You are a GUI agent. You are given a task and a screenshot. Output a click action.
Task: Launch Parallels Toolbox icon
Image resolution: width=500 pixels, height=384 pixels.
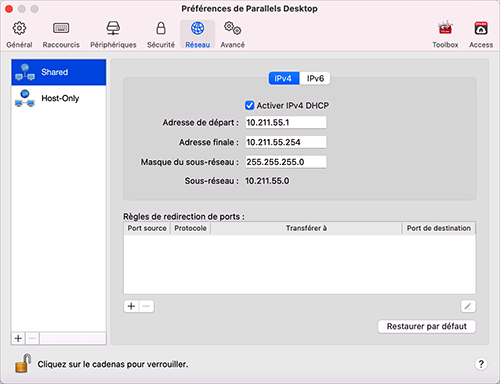[x=445, y=35]
